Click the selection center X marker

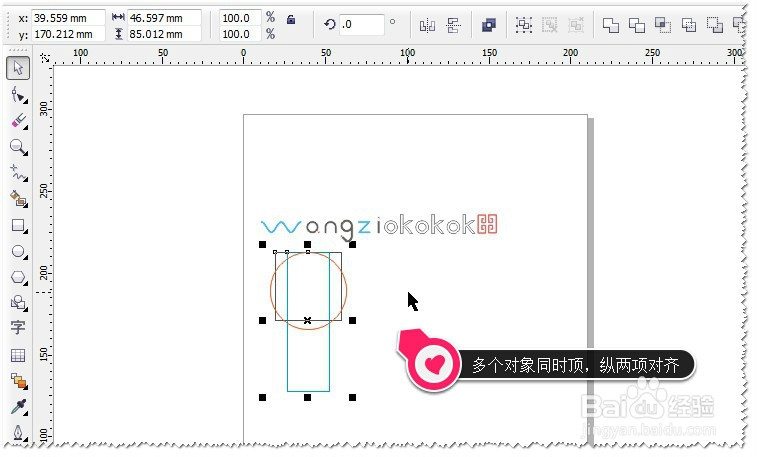coord(308,320)
